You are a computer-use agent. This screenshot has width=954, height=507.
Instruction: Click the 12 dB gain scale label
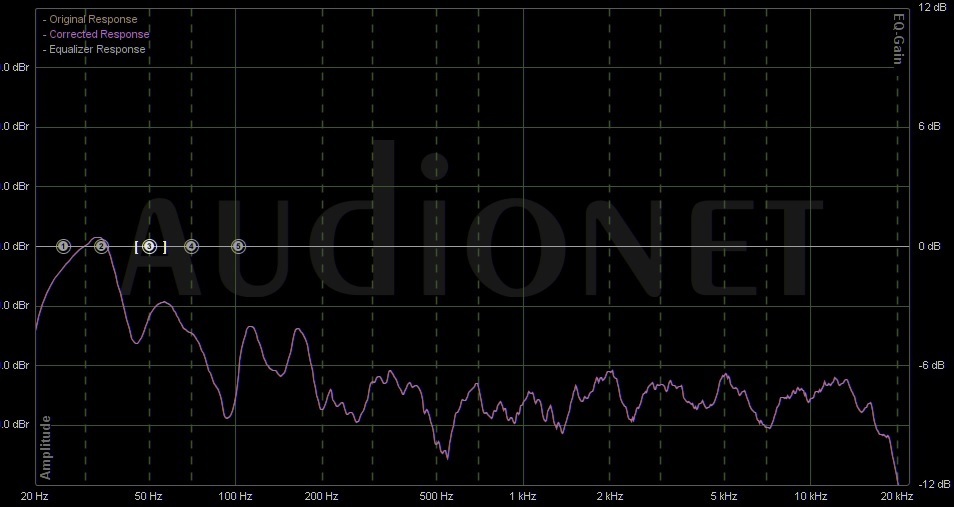point(932,7)
